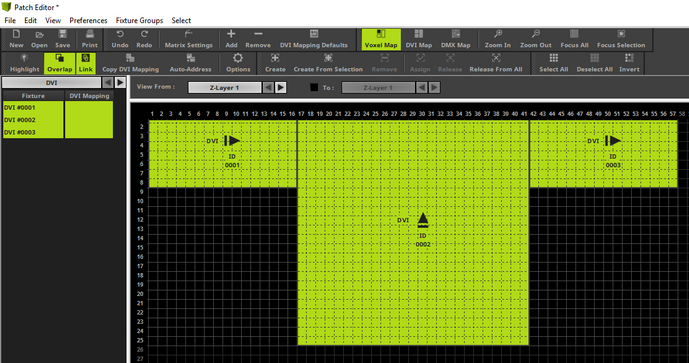Switch DVI list type with right arrow

(x=120, y=83)
